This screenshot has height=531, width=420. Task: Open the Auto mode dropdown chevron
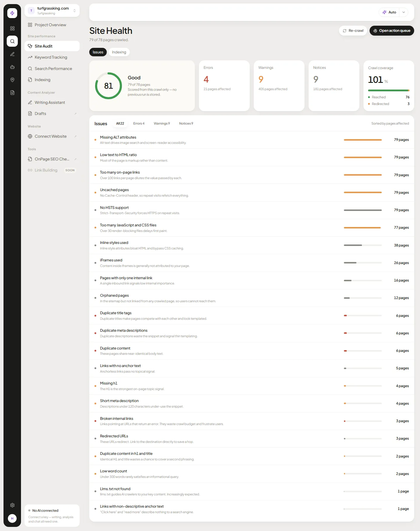pos(404,12)
